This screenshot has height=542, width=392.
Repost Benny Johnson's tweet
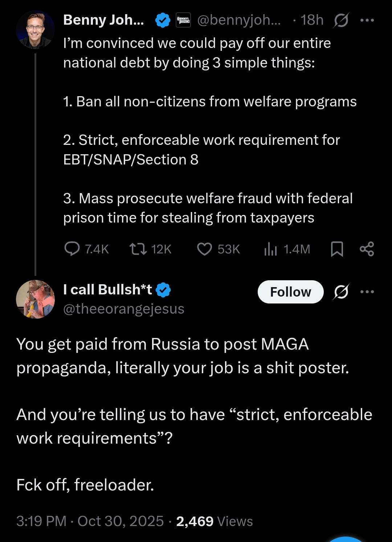point(138,249)
